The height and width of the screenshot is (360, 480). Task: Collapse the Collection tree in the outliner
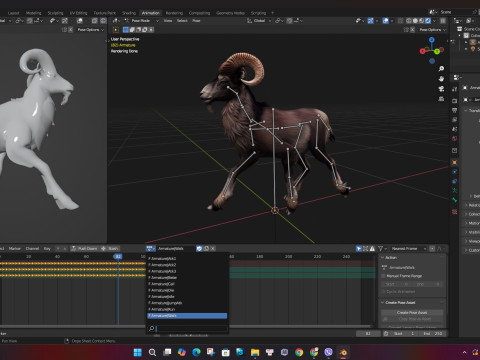459,36
